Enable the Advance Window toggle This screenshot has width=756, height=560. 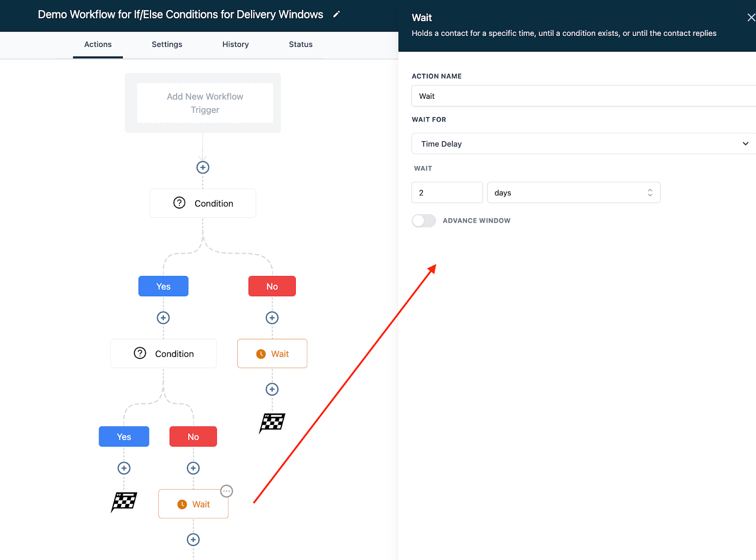click(x=424, y=221)
